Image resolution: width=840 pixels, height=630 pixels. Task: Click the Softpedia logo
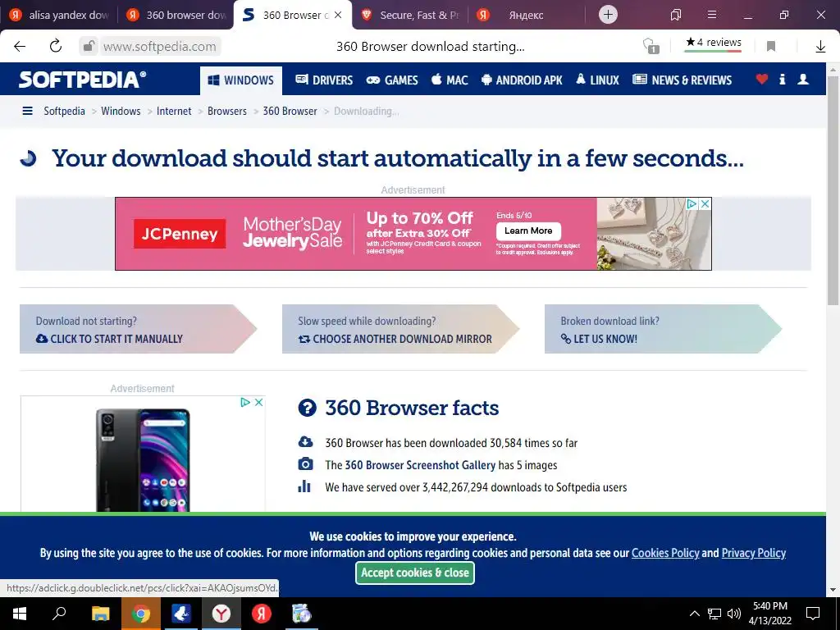(82, 80)
